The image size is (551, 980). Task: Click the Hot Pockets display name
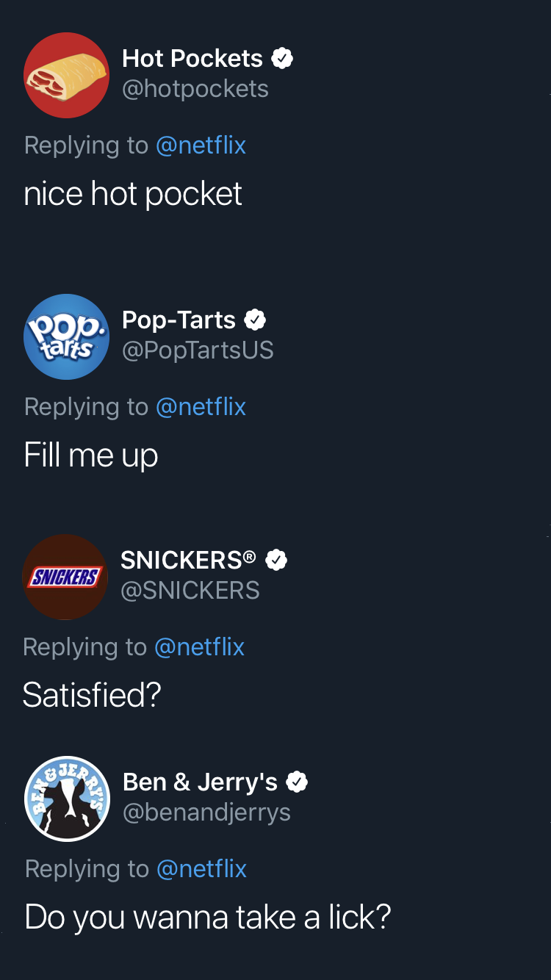(192, 58)
